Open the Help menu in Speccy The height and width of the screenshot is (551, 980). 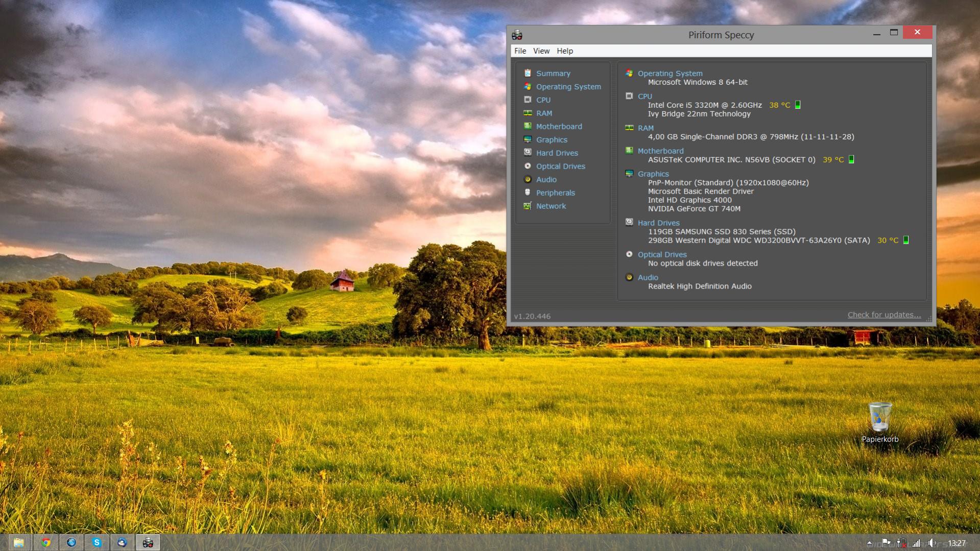(565, 51)
